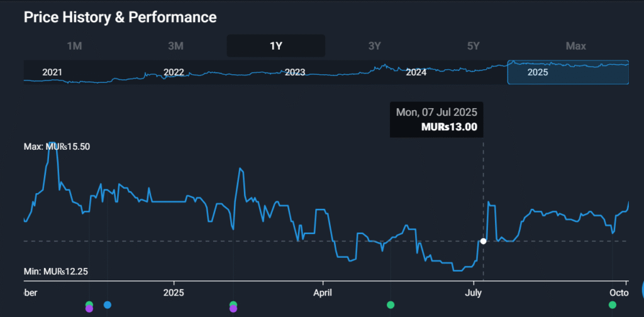Switch to the 3M range tab
The width and height of the screenshot is (644, 317).
tap(175, 46)
